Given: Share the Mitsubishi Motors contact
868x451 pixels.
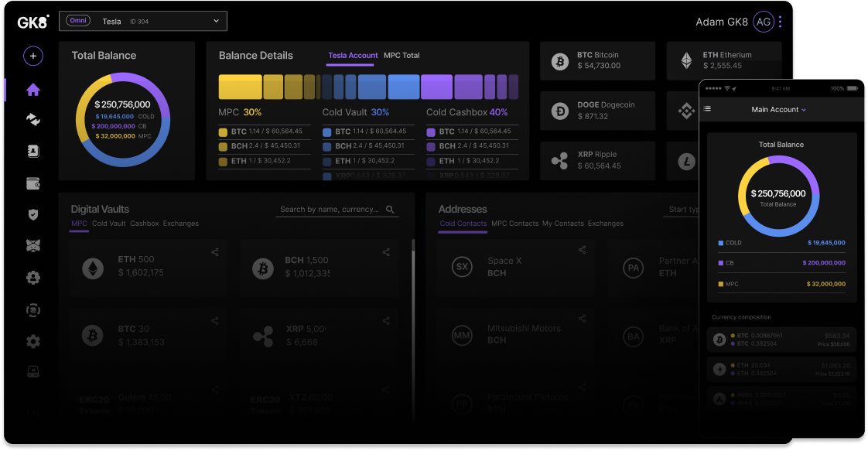Looking at the screenshot, I should pos(583,318).
